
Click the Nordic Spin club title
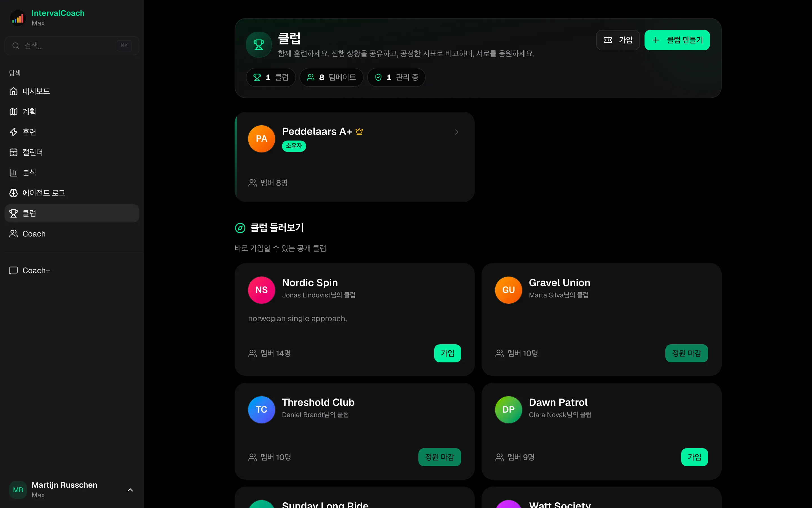click(310, 283)
